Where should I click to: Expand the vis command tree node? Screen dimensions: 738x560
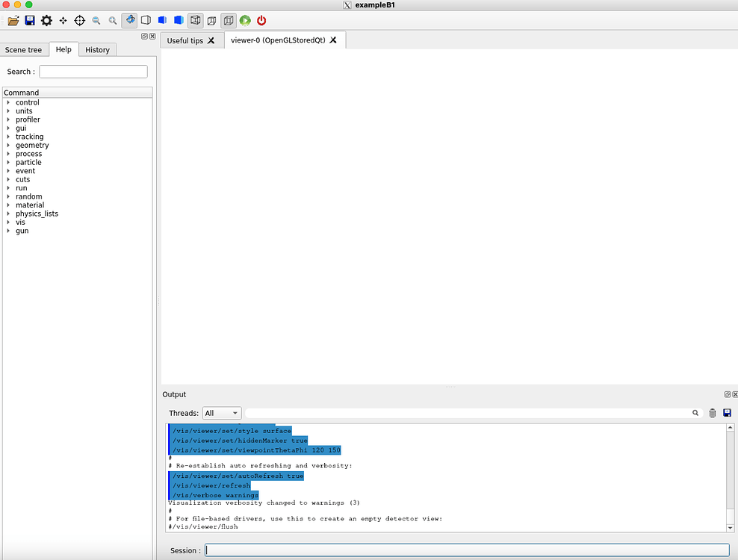(x=8, y=222)
